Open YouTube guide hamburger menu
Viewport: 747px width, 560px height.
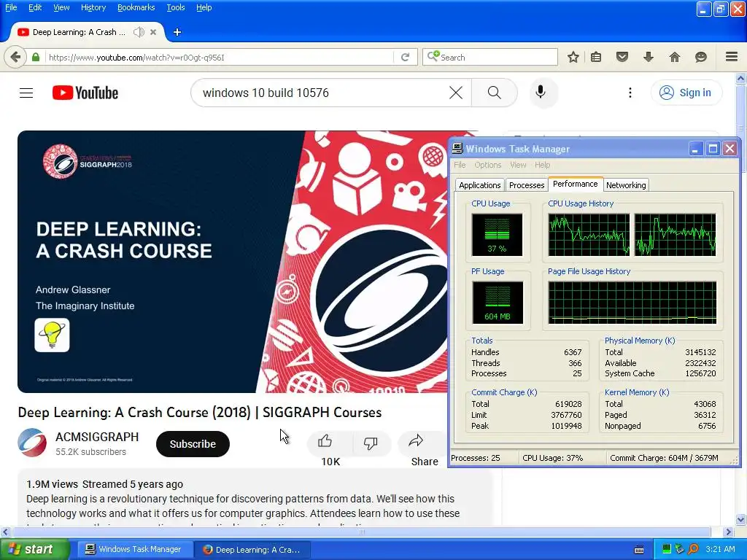[x=26, y=93]
